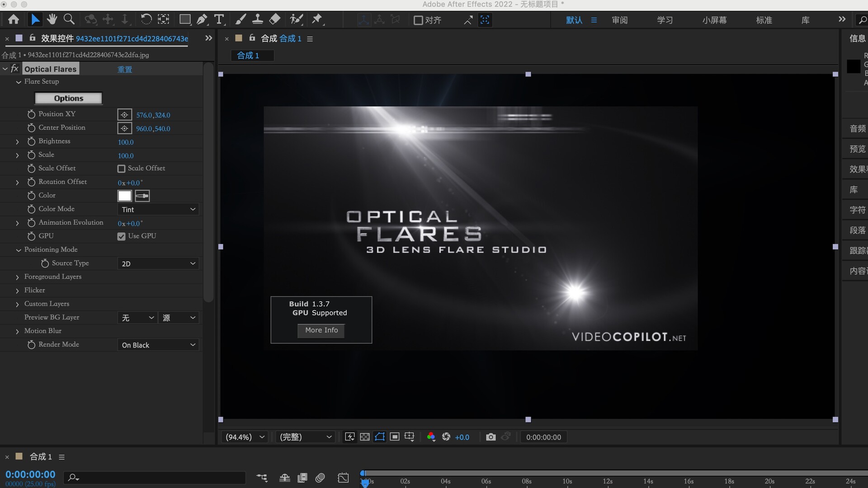This screenshot has height=488, width=868.
Task: Expand the Custom Layers group
Action: click(17, 304)
